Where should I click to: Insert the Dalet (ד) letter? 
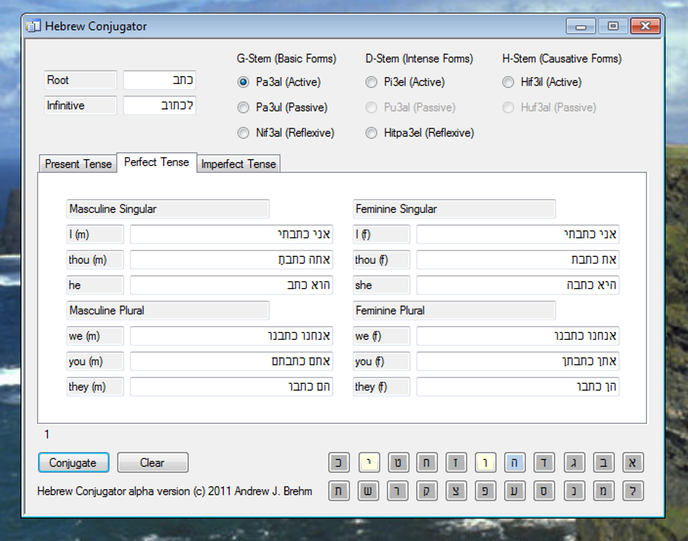point(545,463)
